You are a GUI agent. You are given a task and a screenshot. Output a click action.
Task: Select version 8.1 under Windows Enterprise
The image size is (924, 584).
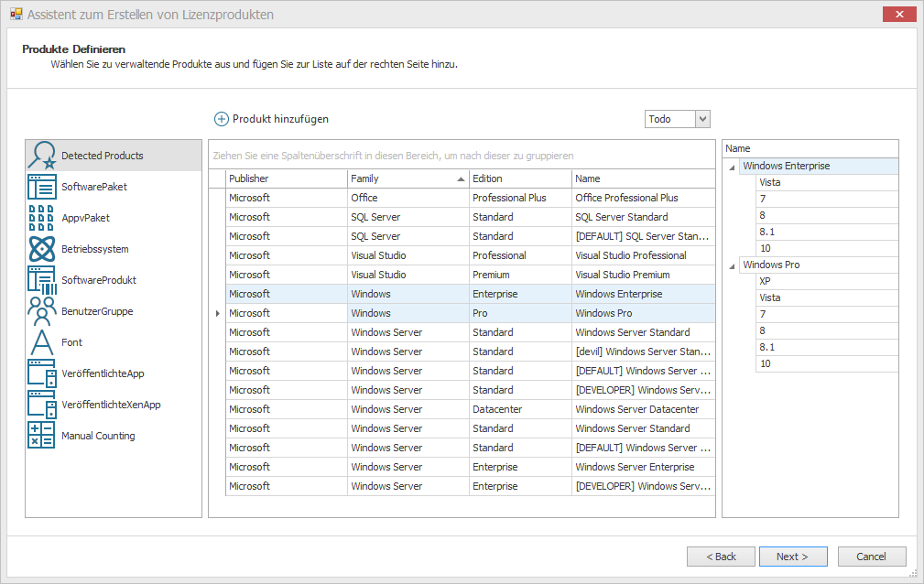[827, 233]
